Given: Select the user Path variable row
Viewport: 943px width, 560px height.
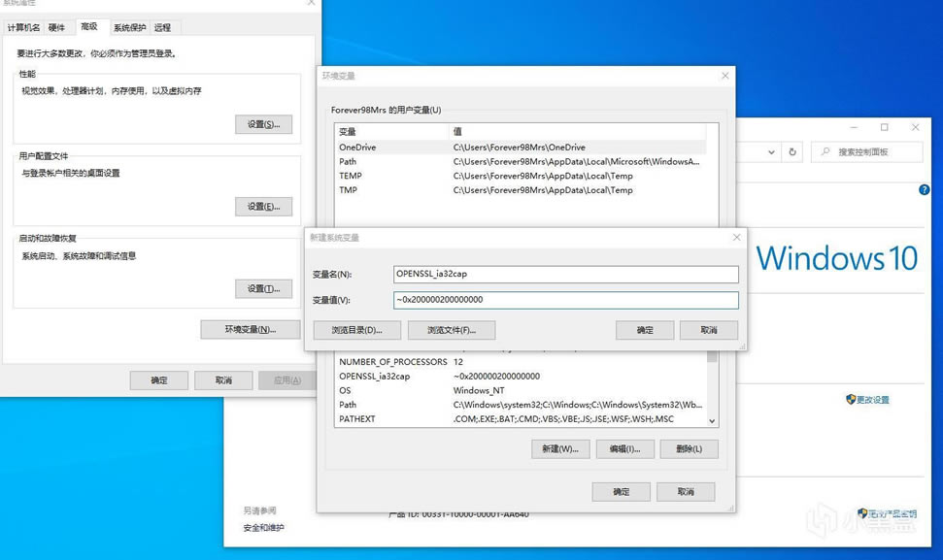Looking at the screenshot, I should (521, 162).
